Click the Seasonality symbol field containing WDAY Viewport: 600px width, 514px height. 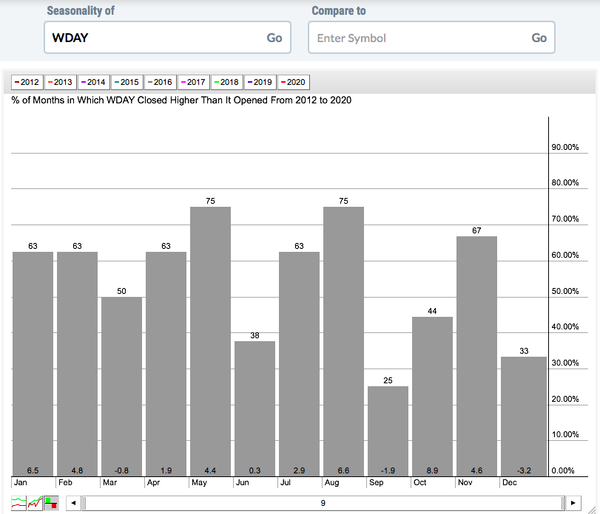click(x=150, y=38)
